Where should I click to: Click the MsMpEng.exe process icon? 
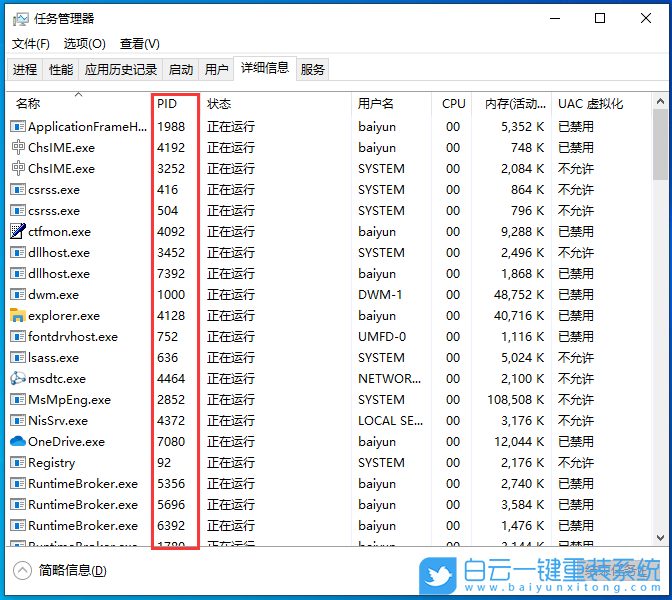tap(18, 399)
